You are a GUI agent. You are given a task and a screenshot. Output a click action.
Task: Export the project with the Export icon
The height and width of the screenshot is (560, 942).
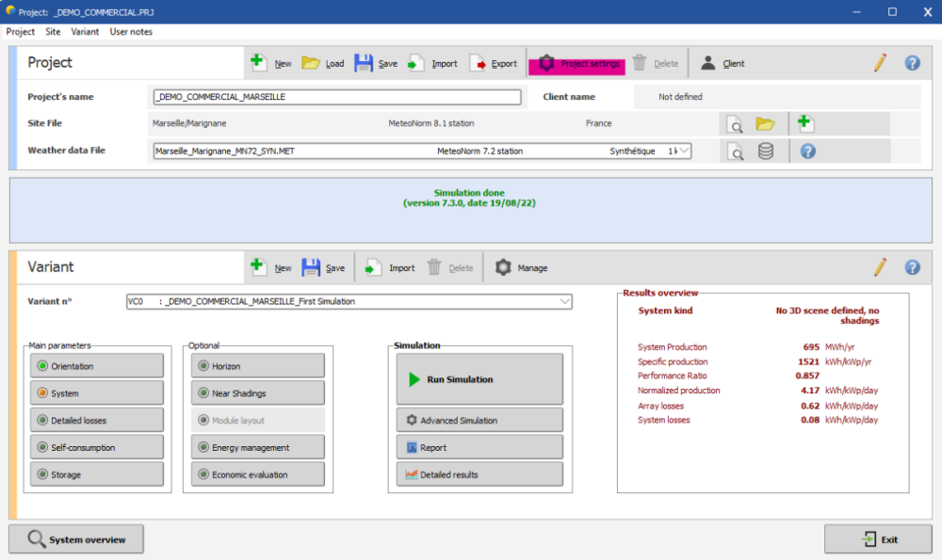click(479, 63)
